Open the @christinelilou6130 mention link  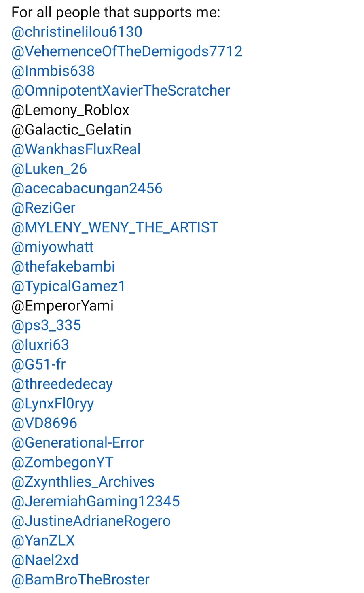tap(77, 32)
